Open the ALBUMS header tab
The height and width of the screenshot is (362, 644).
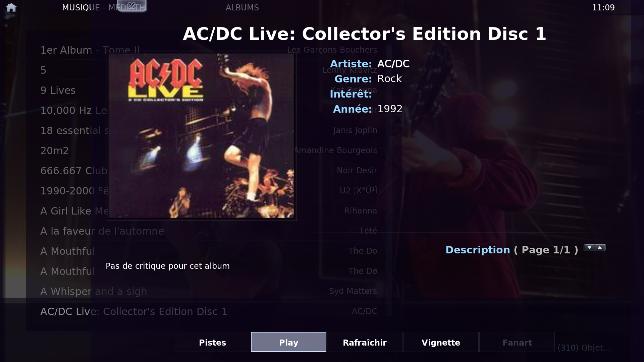pyautogui.click(x=242, y=7)
